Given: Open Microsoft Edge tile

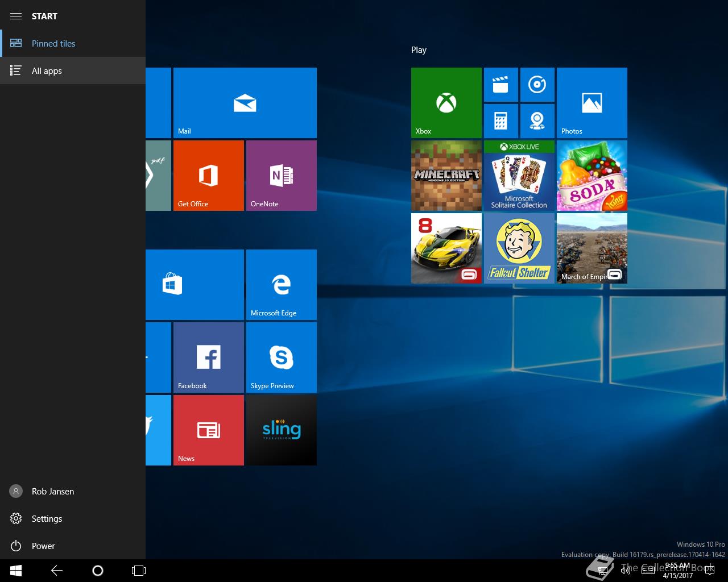Looking at the screenshot, I should tap(281, 285).
